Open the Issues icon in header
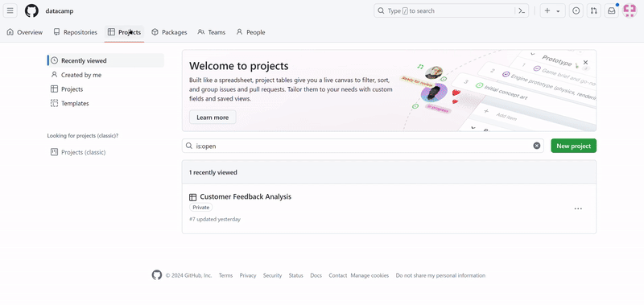 pos(576,10)
